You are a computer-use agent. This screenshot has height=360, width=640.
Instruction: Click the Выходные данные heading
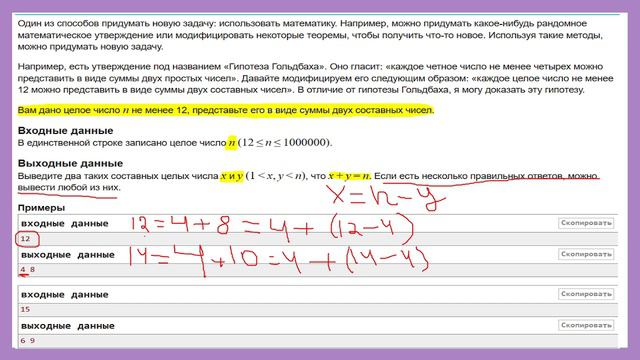click(x=70, y=163)
